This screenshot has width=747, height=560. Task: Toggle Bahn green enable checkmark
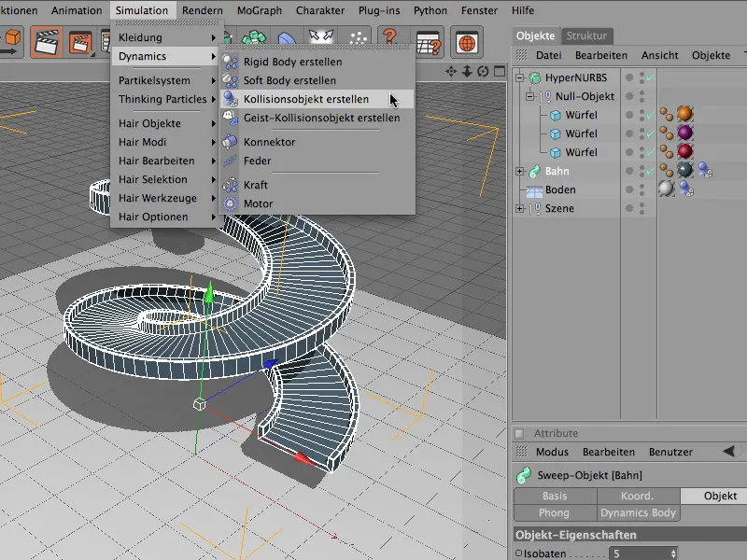[650, 171]
